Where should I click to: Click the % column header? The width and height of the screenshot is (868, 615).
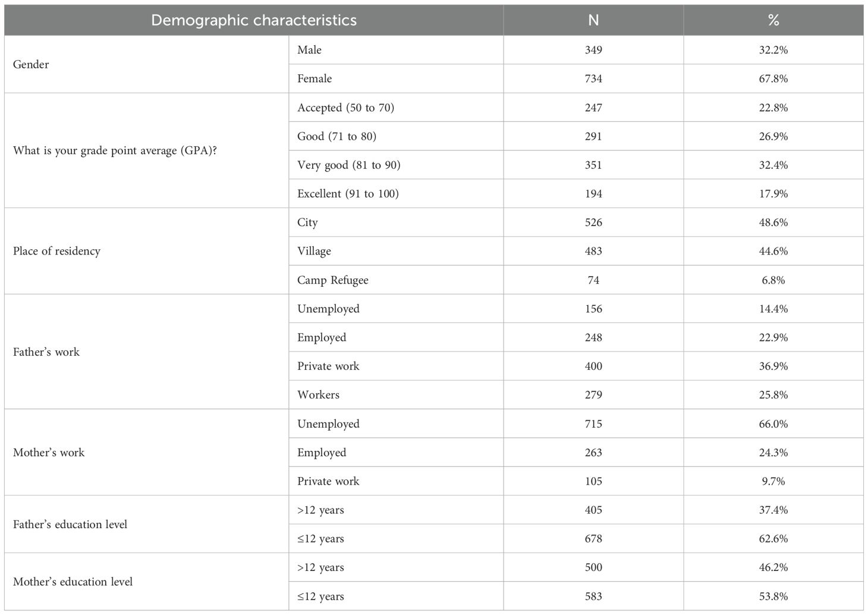click(773, 20)
